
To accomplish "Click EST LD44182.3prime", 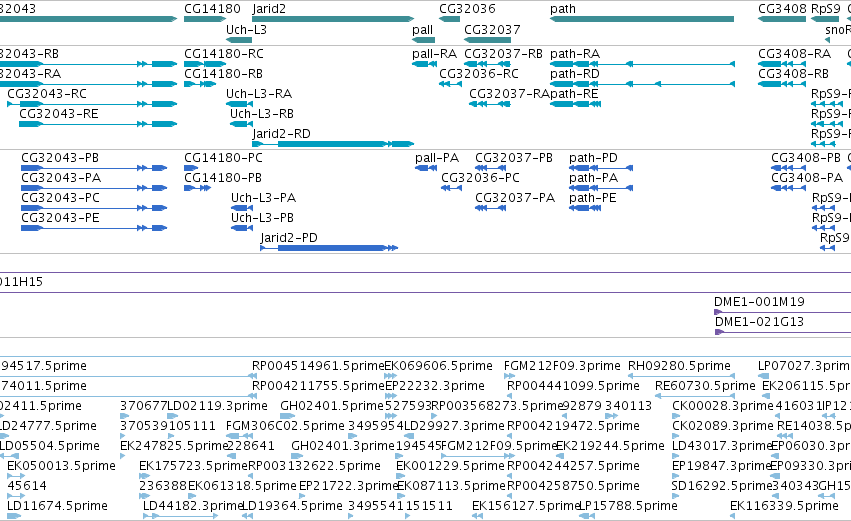I will [180, 516].
